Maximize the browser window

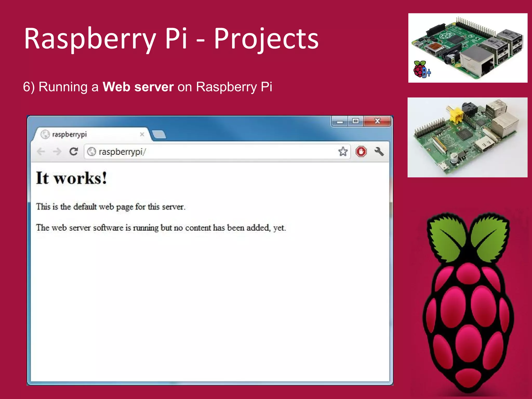pos(356,121)
